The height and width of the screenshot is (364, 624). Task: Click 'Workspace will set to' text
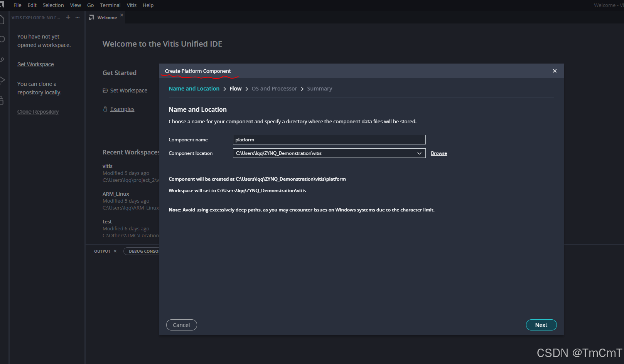click(x=237, y=191)
